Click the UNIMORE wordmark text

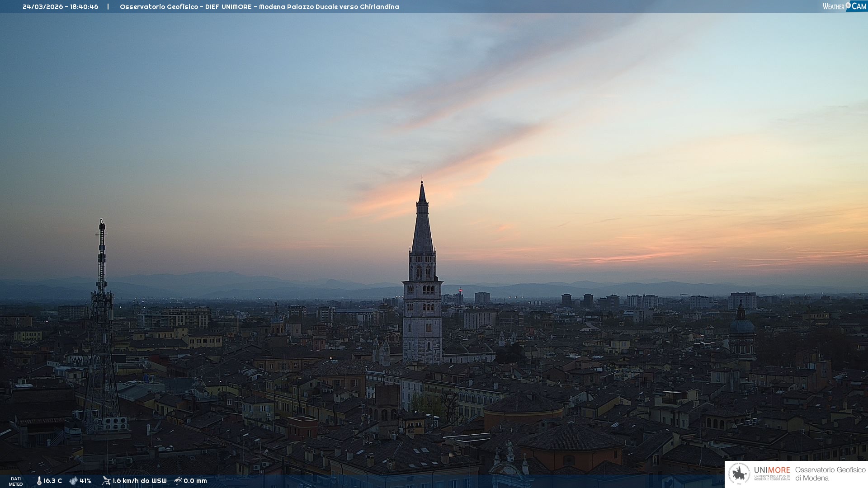[x=772, y=470]
